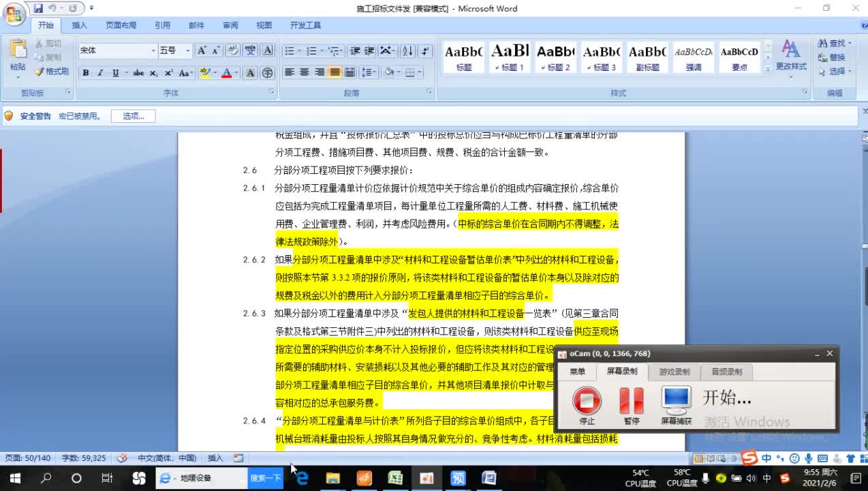The width and height of the screenshot is (868, 491).
Task: Click the Grow Font icon
Action: [x=202, y=50]
